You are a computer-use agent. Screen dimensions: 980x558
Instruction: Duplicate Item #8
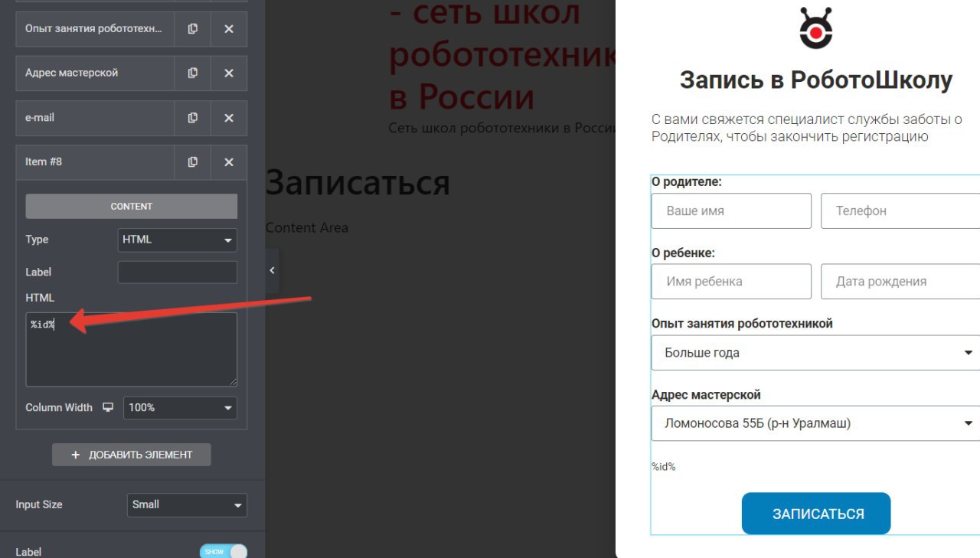click(x=193, y=162)
